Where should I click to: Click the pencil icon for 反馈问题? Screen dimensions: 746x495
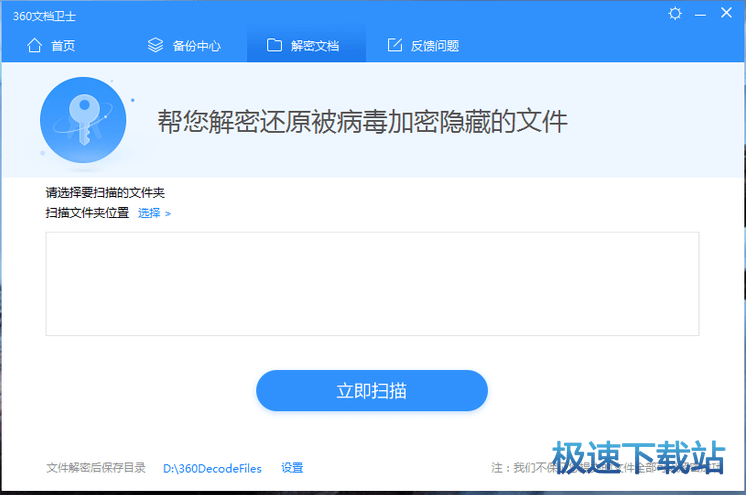coord(394,45)
